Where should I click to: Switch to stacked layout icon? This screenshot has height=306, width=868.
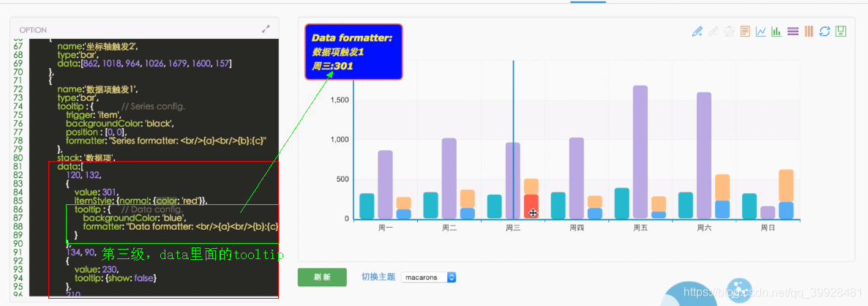[x=793, y=31]
